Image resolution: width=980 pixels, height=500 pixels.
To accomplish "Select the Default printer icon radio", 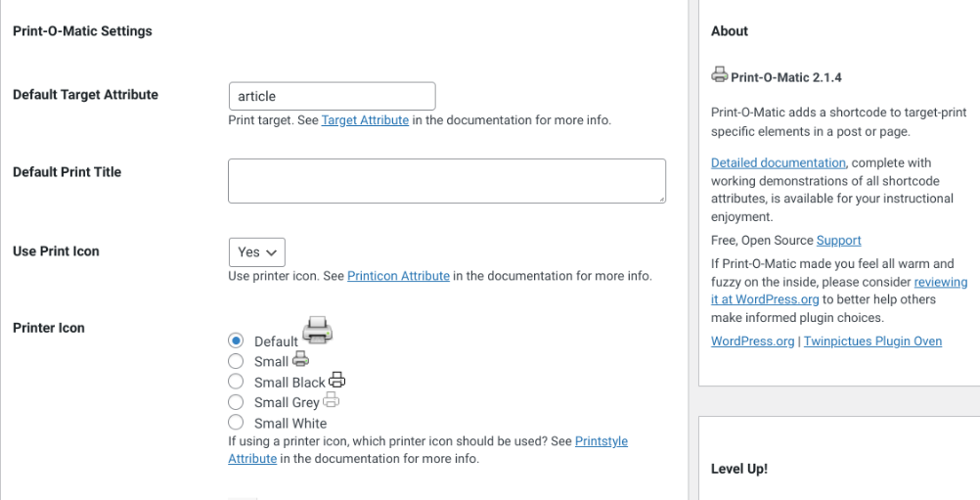I will click(x=236, y=341).
